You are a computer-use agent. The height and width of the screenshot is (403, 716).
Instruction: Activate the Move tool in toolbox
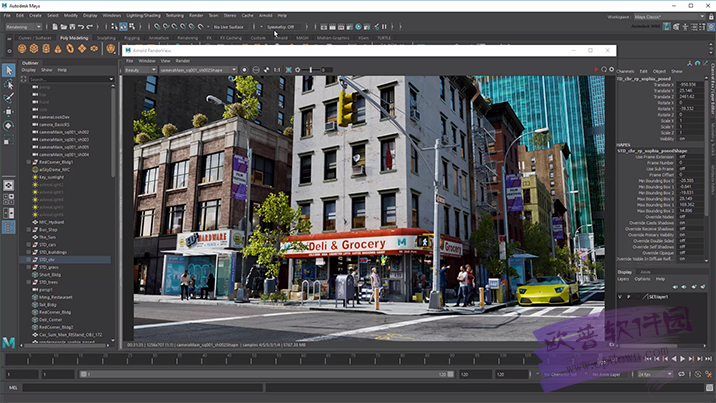click(9, 112)
